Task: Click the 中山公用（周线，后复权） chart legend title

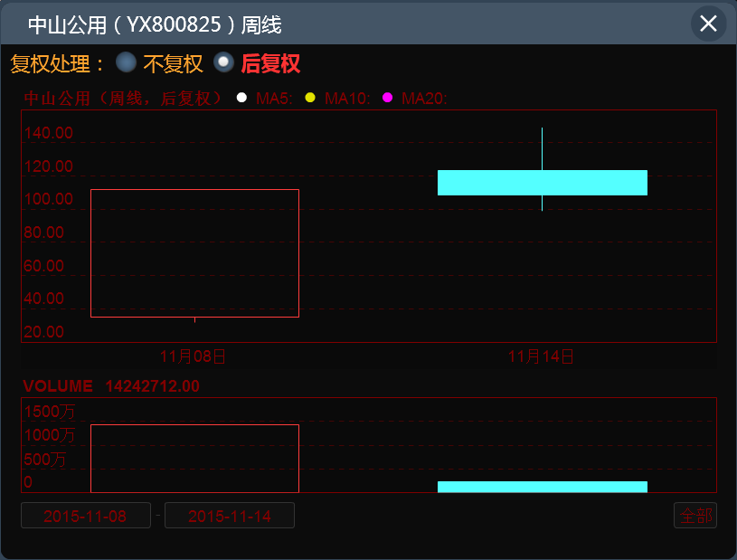Action: [124, 98]
